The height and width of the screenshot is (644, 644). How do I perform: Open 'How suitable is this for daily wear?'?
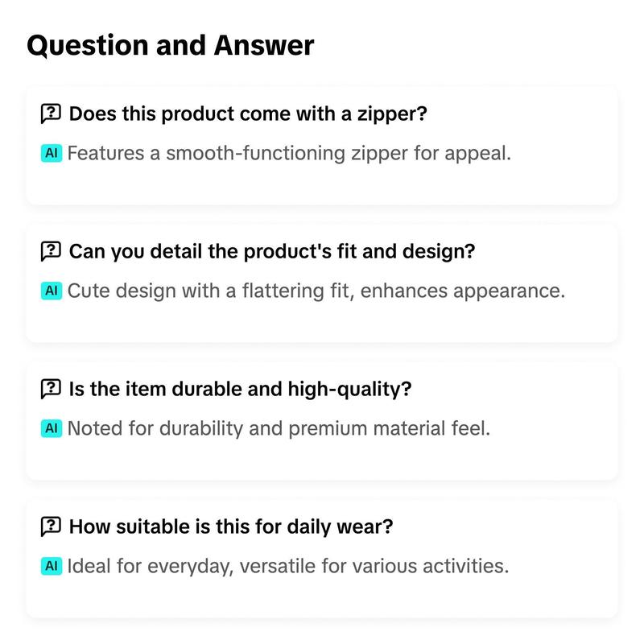click(231, 526)
